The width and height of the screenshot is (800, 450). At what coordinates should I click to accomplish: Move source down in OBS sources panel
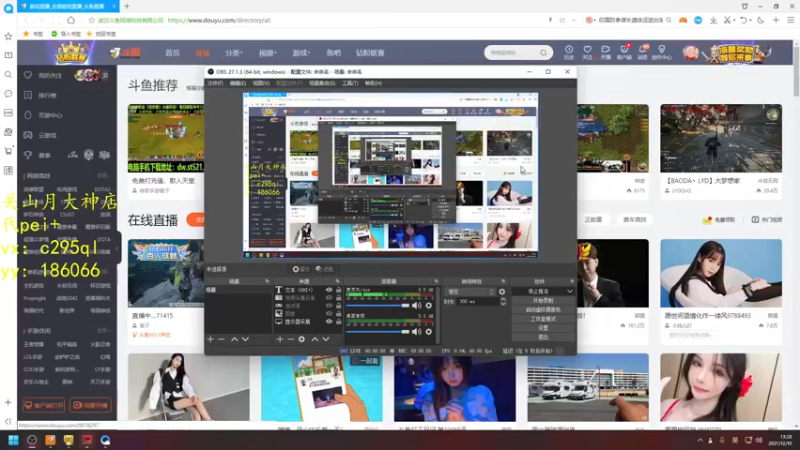326,339
